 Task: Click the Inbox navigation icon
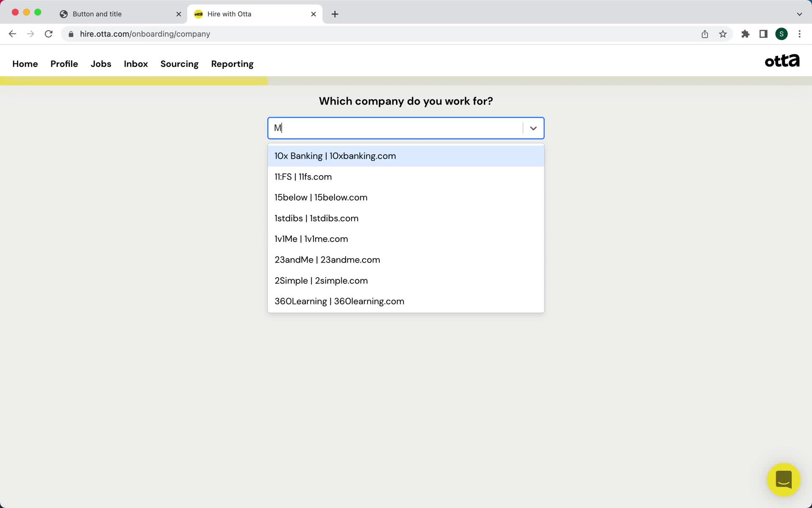[x=136, y=64]
